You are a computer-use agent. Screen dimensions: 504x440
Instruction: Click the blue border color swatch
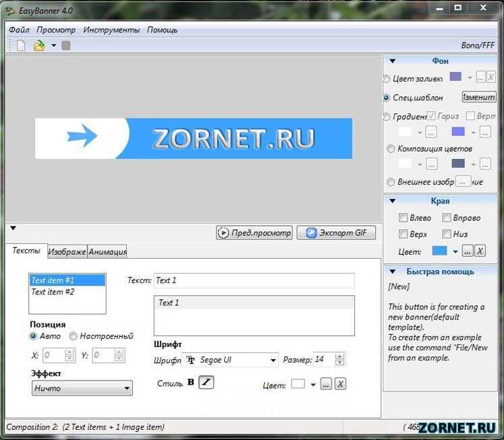439,251
